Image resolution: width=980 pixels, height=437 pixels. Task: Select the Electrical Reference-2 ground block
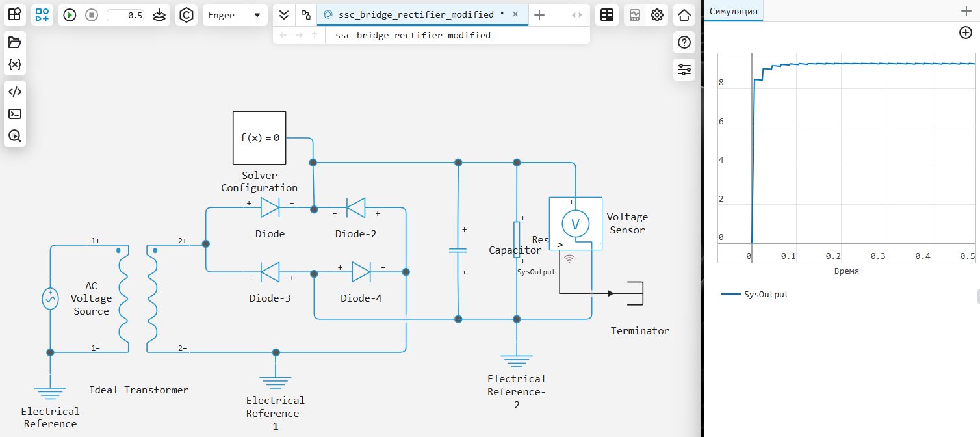point(517,361)
